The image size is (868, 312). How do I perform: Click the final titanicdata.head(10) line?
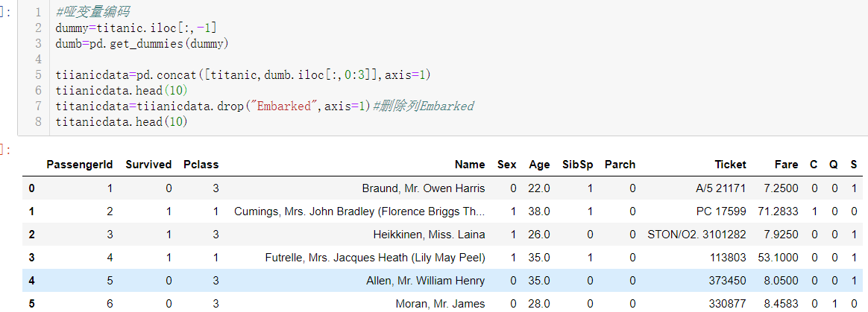click(x=121, y=121)
